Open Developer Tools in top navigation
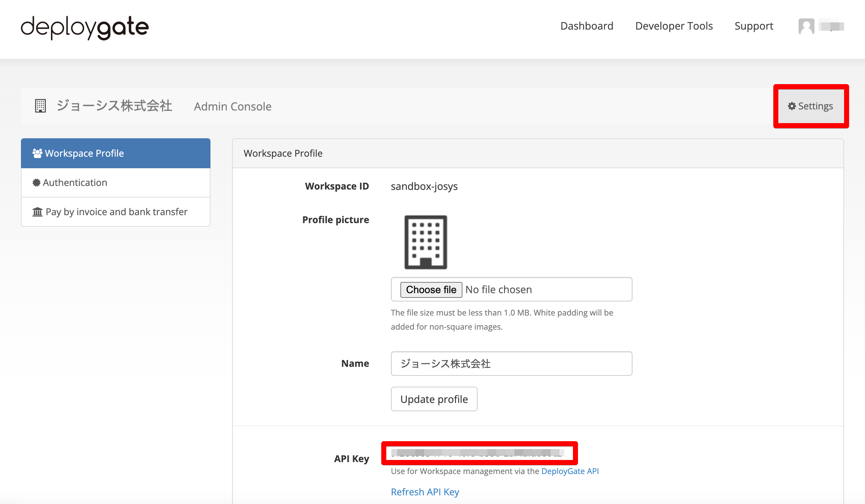Image resolution: width=865 pixels, height=504 pixels. point(674,26)
